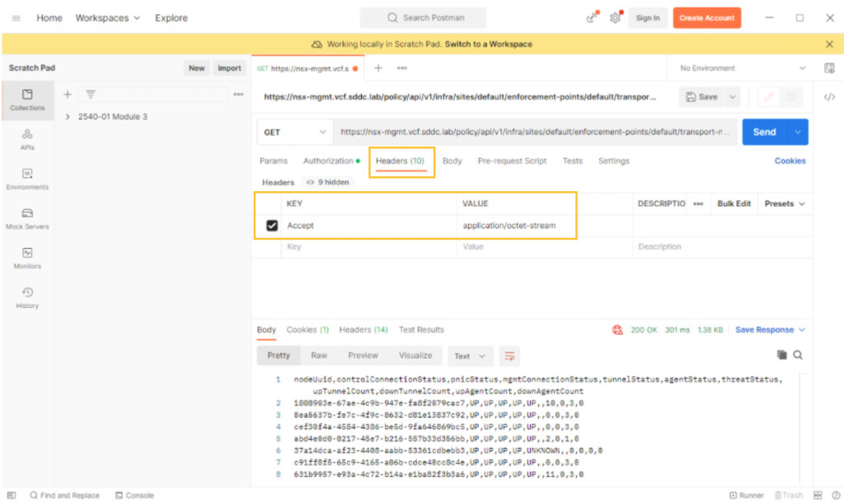Viewport: 844px width, 504px height.
Task: Show the 9 hidden headers
Action: (x=328, y=182)
